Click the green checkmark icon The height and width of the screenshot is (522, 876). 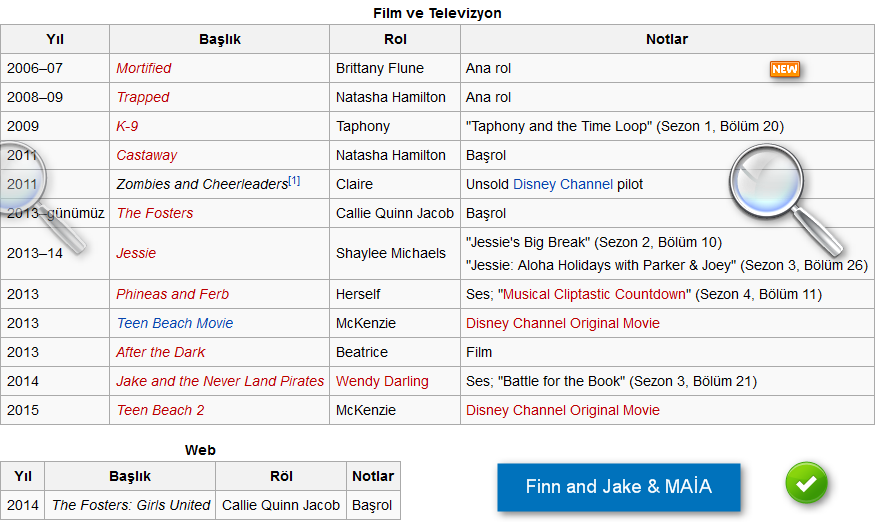coord(806,483)
